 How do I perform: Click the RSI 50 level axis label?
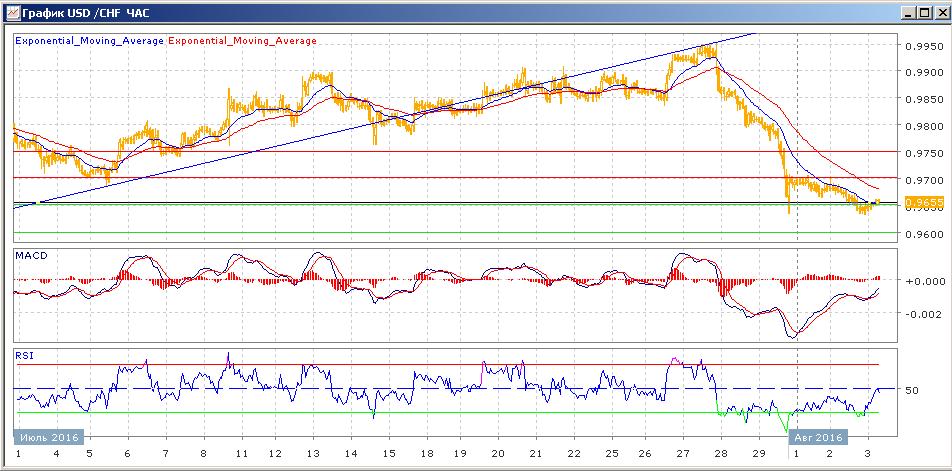tap(911, 389)
